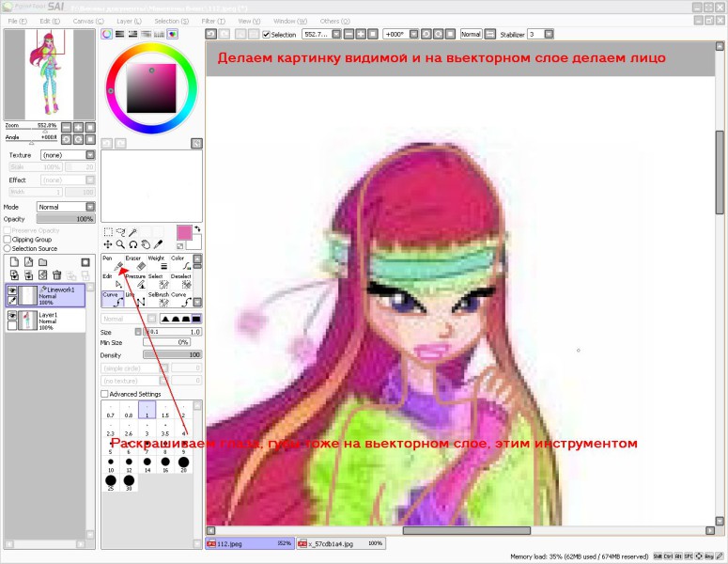Select the Move tool
This screenshot has height=564, width=728.
coord(108,244)
